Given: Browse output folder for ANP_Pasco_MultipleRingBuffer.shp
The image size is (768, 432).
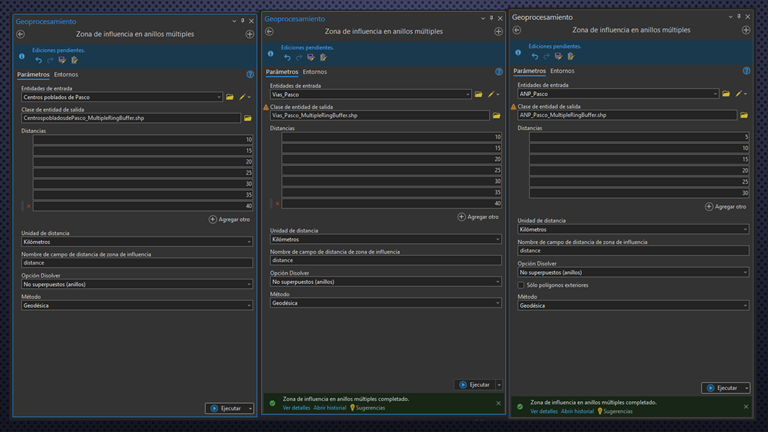Looking at the screenshot, I should point(743,115).
